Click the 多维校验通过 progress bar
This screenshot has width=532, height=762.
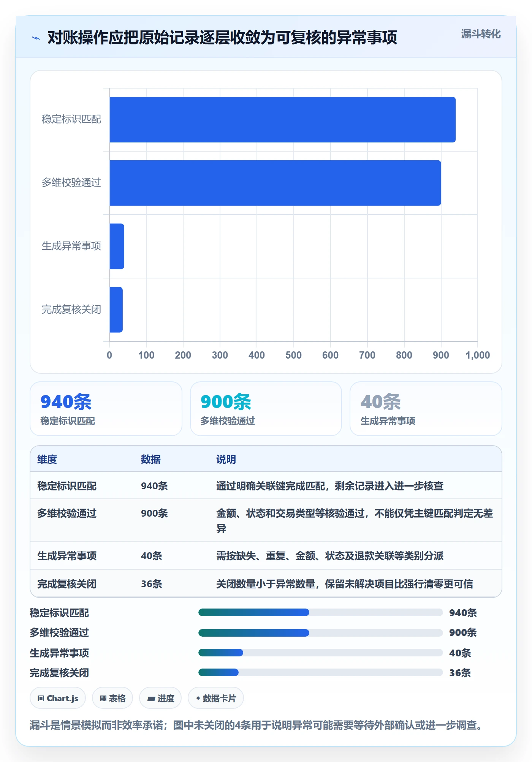(320, 632)
